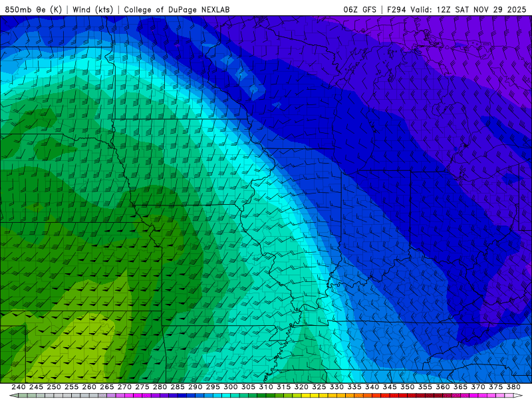The image size is (532, 399).
Task: Click the 320 value on the color scale
Action: tap(301, 387)
